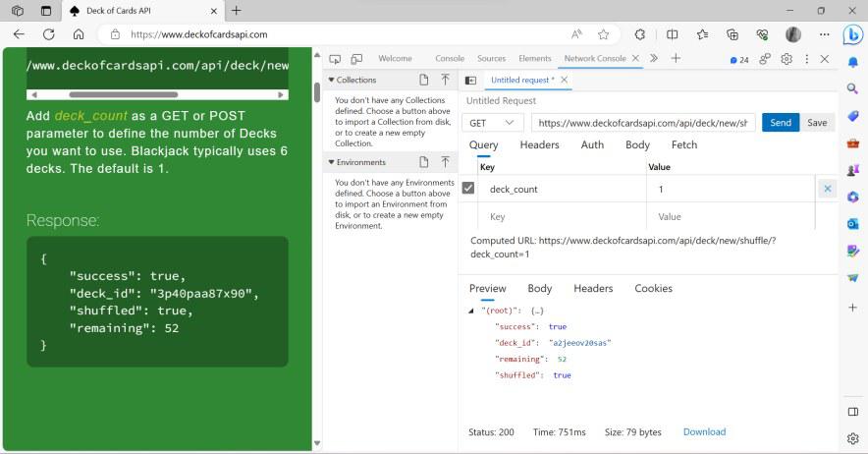
Task: Toggle the DevTools inspect element icon
Action: 335,59
